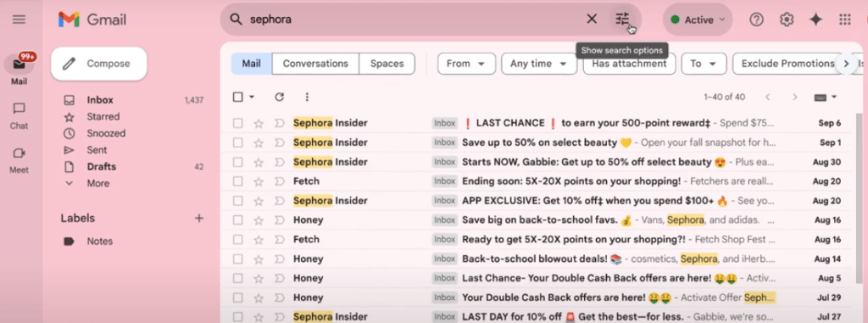Star the LAST CHANCE Sephora email
This screenshot has width=868, height=323.
point(258,123)
